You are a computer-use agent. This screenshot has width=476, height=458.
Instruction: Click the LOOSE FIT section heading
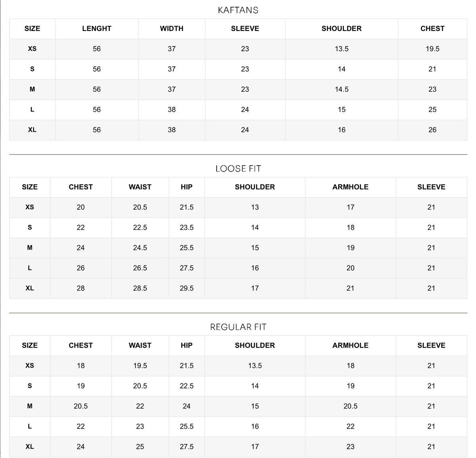(238, 169)
